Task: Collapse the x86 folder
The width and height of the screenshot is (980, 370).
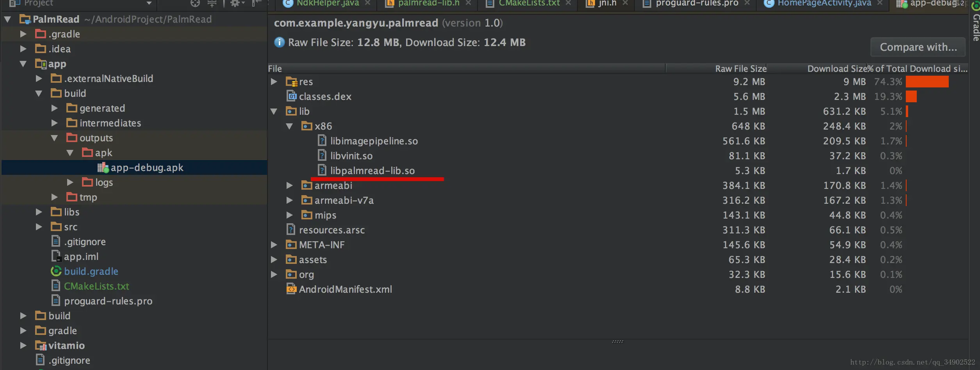Action: (x=290, y=126)
